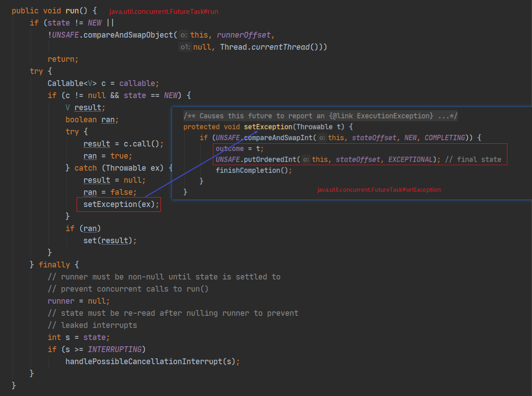The height and width of the screenshot is (396, 532).
Task: Click setException in the protected void declaration
Action: coord(268,127)
